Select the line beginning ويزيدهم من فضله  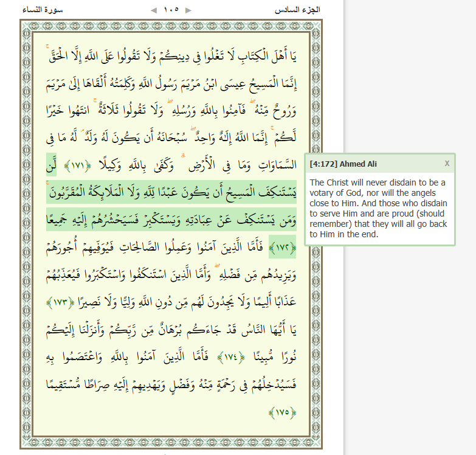click(171, 274)
